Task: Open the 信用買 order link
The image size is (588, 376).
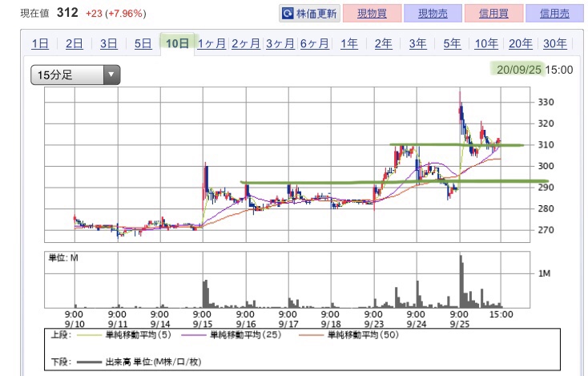Action: (x=493, y=14)
